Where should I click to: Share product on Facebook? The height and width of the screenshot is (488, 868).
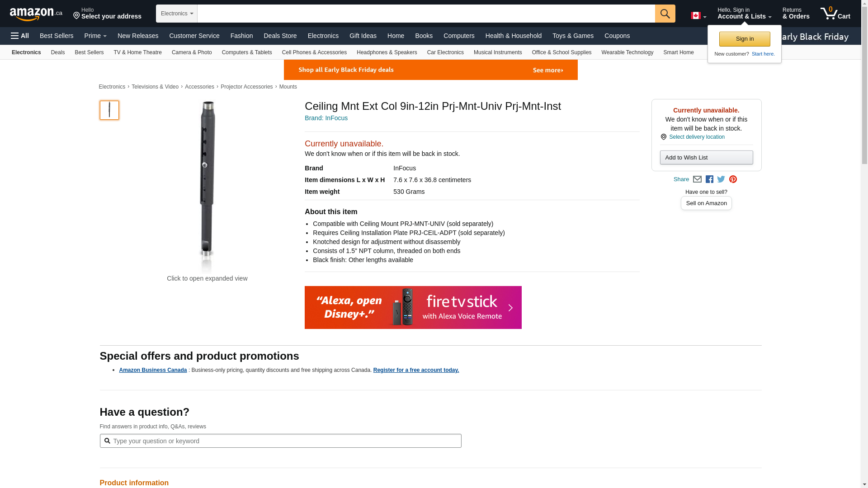(x=709, y=179)
